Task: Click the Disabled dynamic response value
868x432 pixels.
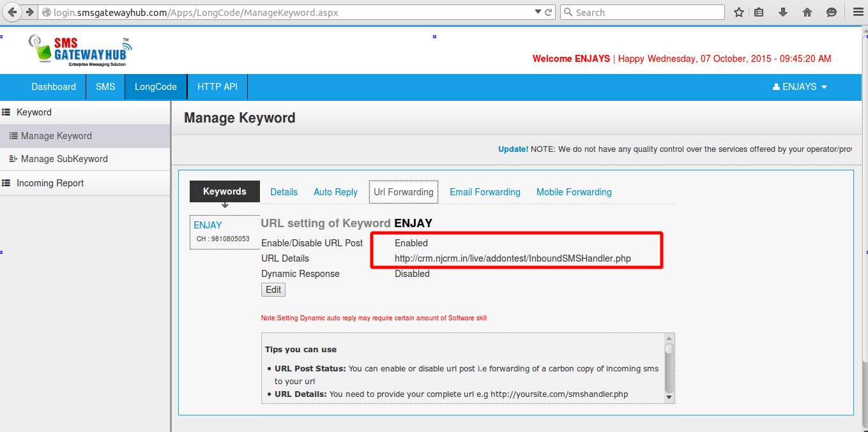Action: click(412, 274)
